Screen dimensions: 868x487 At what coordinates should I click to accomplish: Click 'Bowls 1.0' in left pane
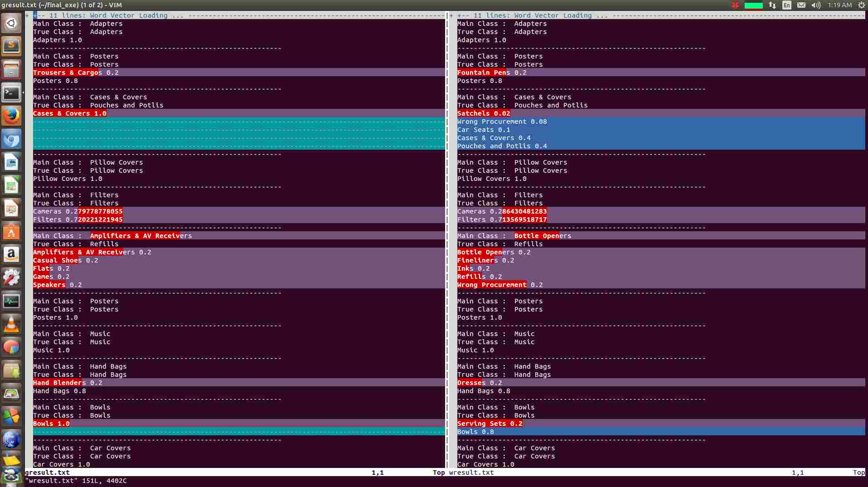51,424
